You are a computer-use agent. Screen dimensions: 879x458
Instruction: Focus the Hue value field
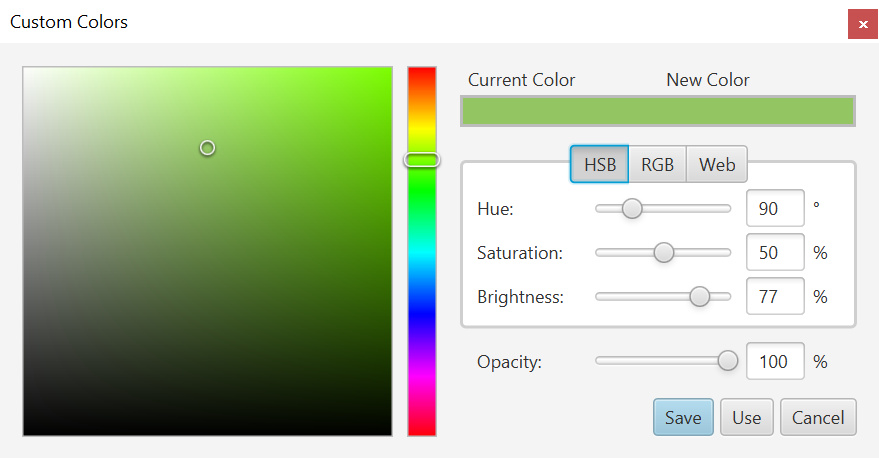pos(775,208)
